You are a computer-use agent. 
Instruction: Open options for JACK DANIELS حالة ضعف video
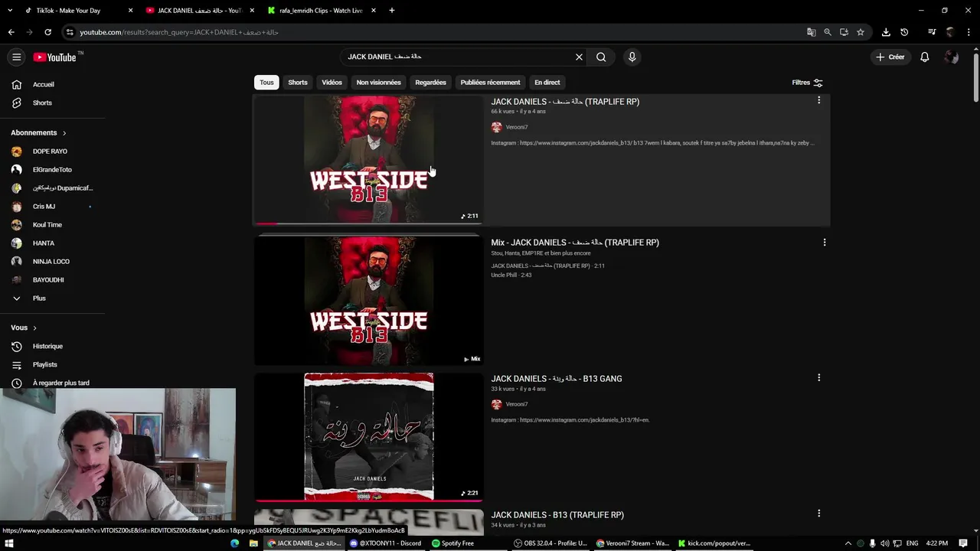[x=818, y=100]
